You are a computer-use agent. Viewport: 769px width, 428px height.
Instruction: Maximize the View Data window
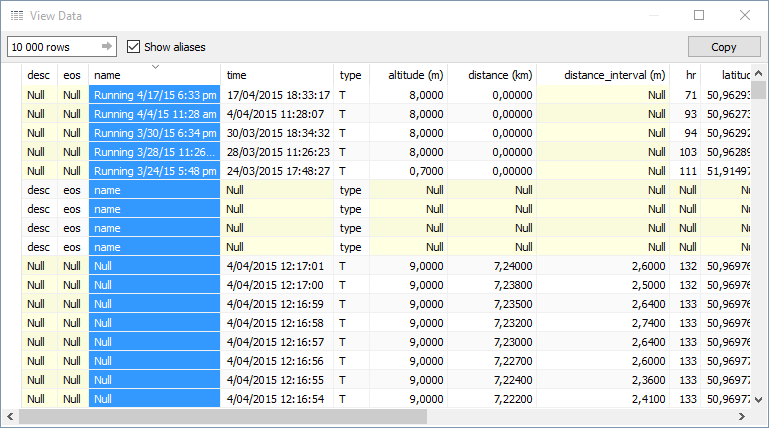(x=699, y=15)
